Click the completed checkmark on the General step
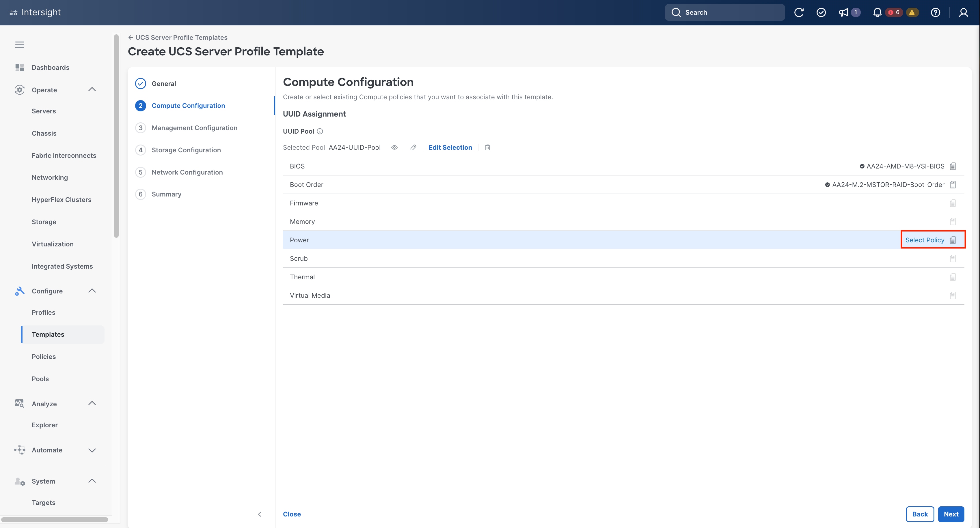 pos(140,83)
